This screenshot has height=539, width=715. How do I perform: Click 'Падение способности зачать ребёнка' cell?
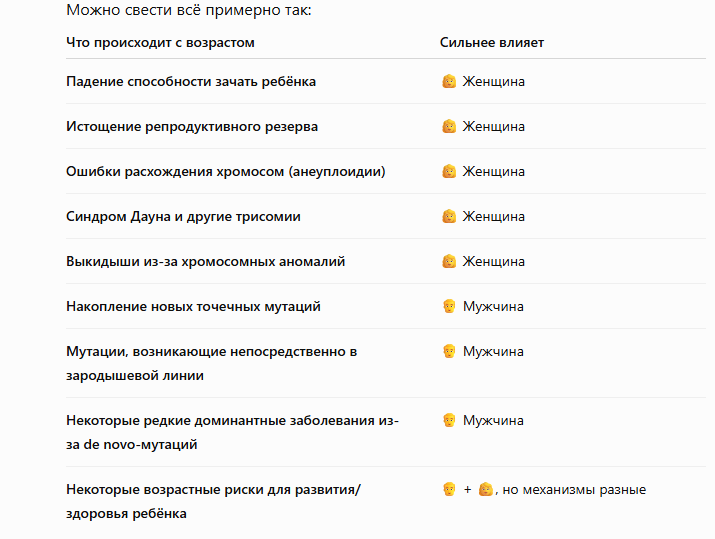tap(191, 82)
